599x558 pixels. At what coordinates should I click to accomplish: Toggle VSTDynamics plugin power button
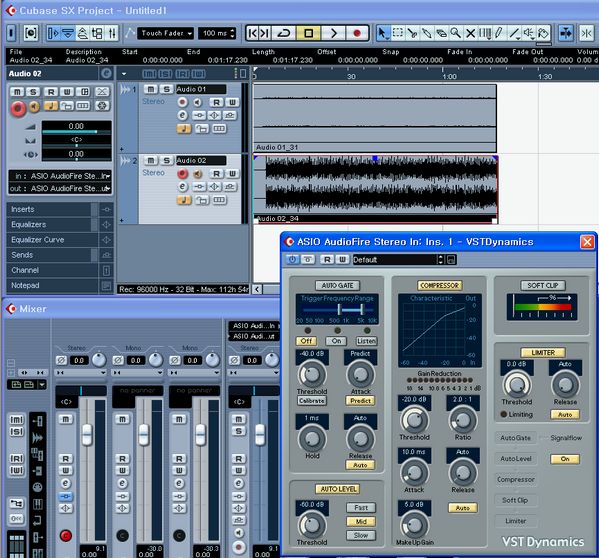[x=292, y=260]
